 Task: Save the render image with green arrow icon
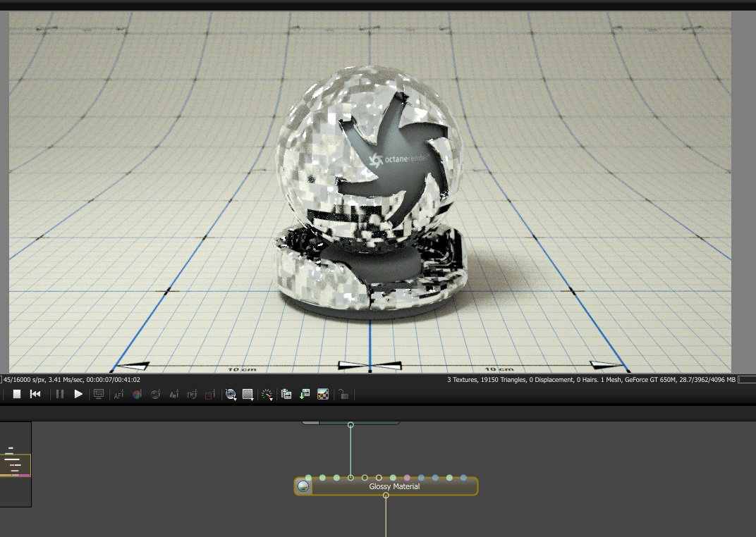pyautogui.click(x=305, y=395)
